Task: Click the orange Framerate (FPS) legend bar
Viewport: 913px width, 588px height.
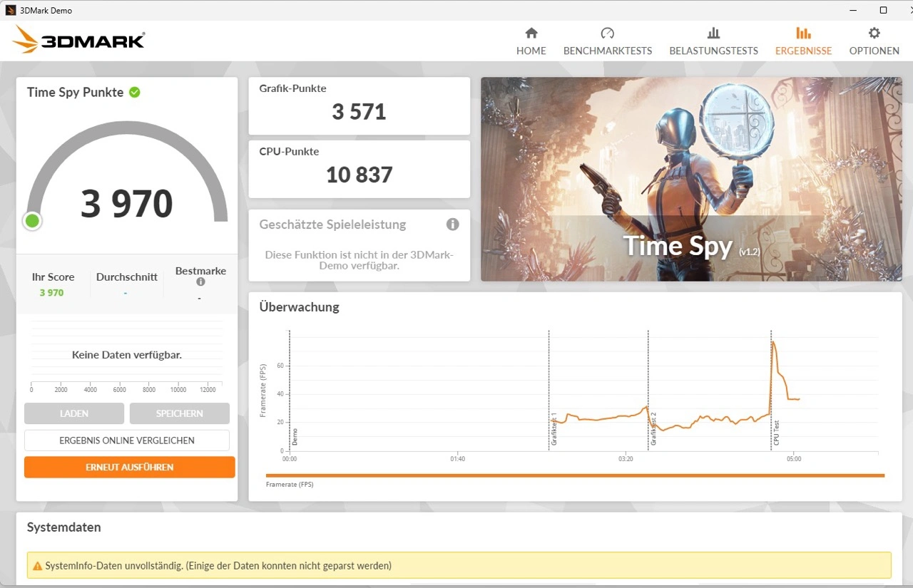Action: [x=575, y=475]
